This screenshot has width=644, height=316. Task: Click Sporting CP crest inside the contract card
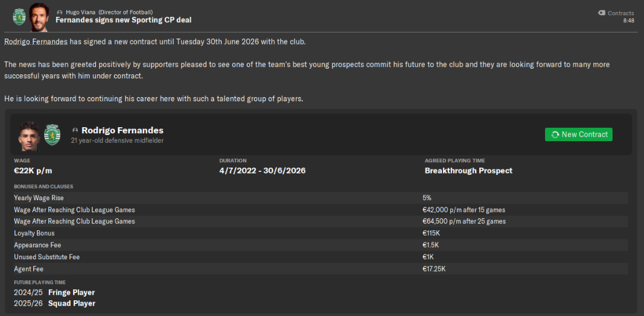(x=52, y=134)
